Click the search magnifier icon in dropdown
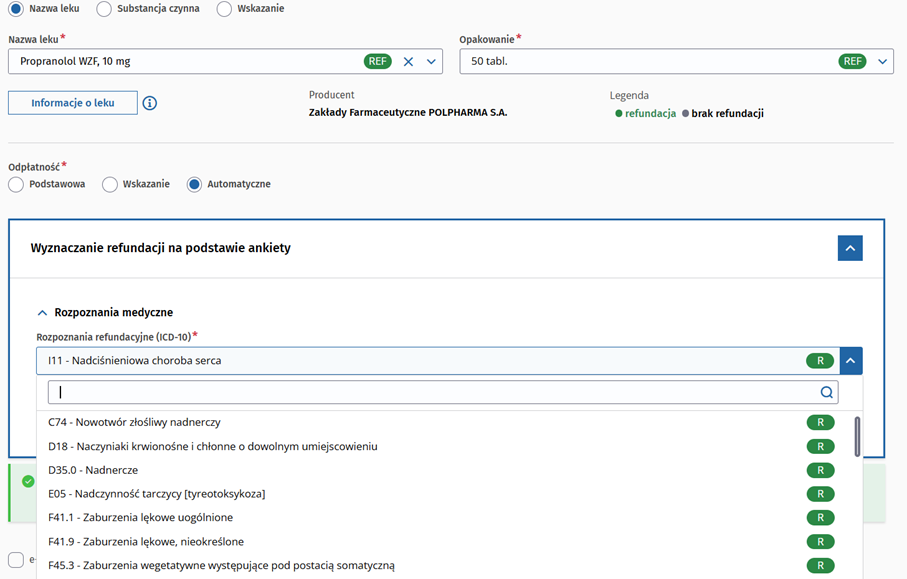The height and width of the screenshot is (579, 907). click(826, 393)
